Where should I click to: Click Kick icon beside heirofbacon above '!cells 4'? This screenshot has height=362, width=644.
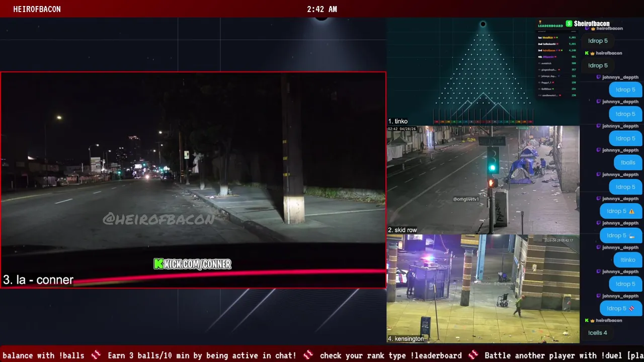(587, 320)
